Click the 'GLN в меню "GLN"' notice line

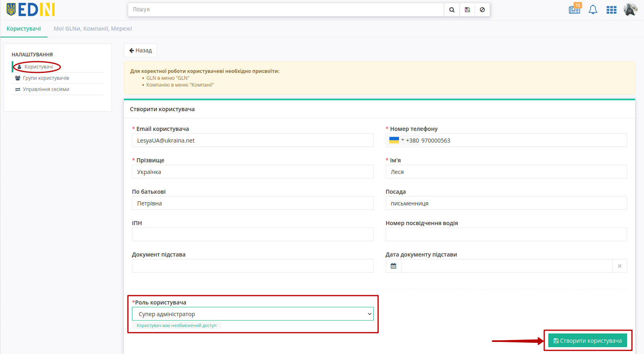168,78
